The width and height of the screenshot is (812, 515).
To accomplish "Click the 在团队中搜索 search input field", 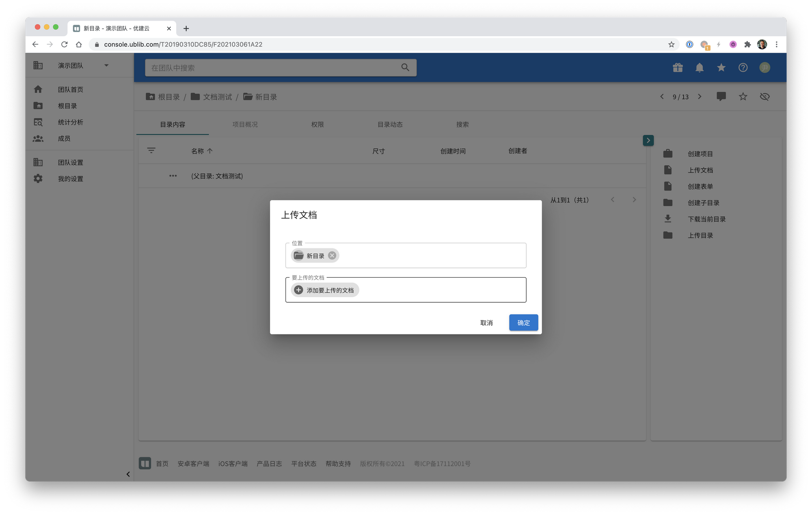I will coord(272,68).
